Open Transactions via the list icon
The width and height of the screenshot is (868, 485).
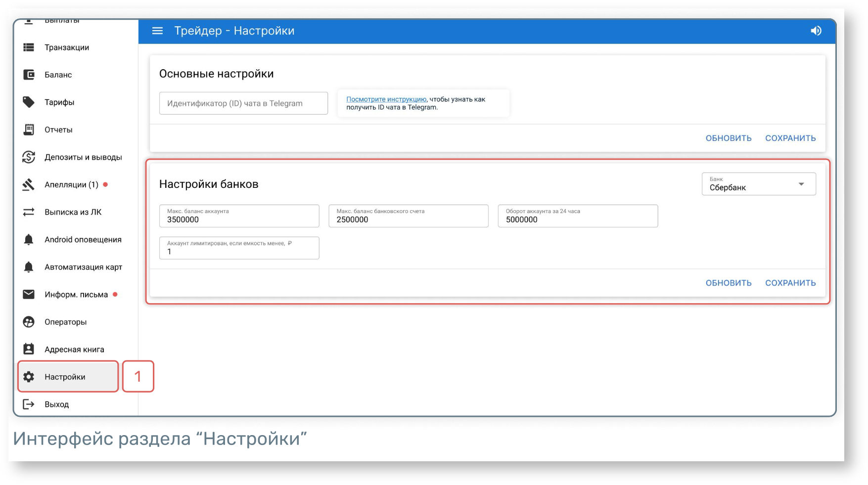(x=29, y=47)
